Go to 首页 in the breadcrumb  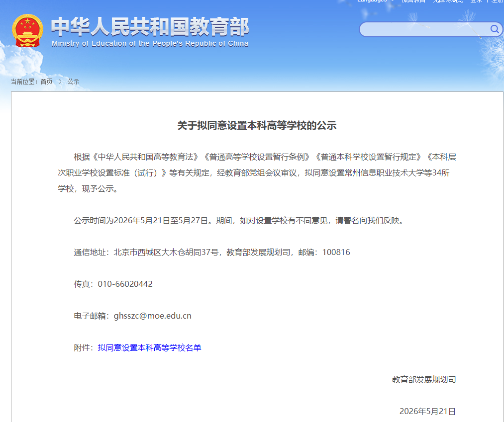coord(46,82)
